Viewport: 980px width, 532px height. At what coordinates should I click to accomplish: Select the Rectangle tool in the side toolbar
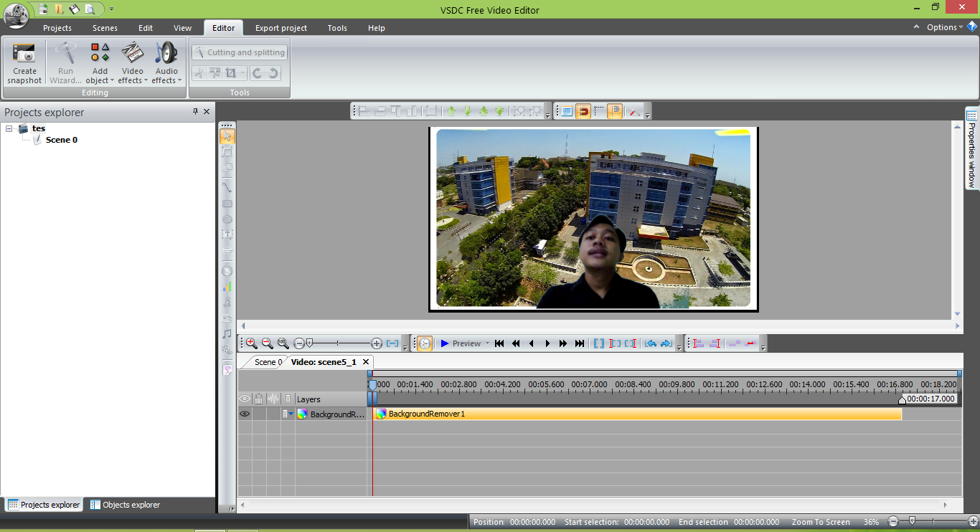tap(227, 204)
